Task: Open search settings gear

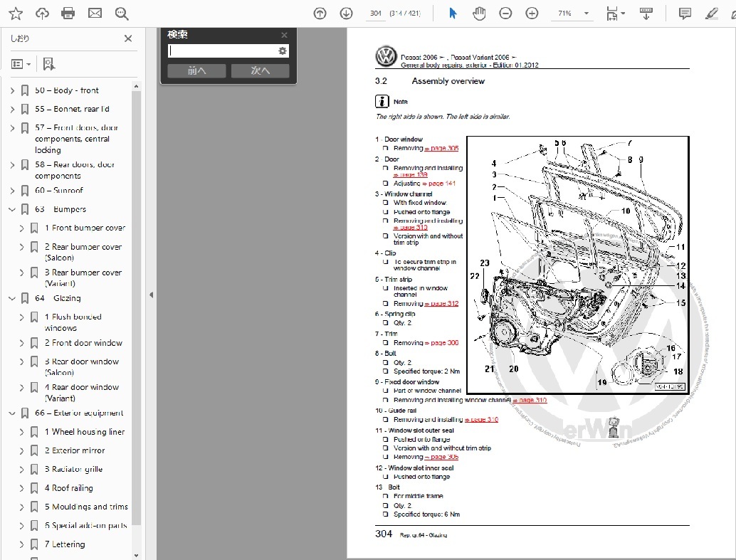Action: tap(282, 51)
